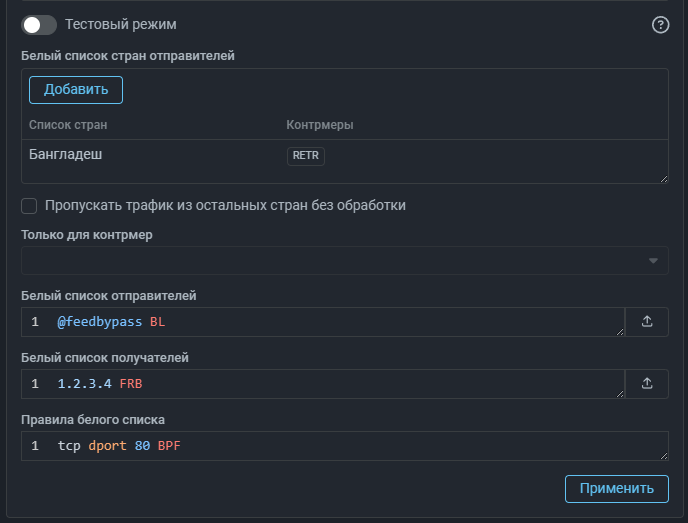Click the Контрмеры column header

pos(320,125)
